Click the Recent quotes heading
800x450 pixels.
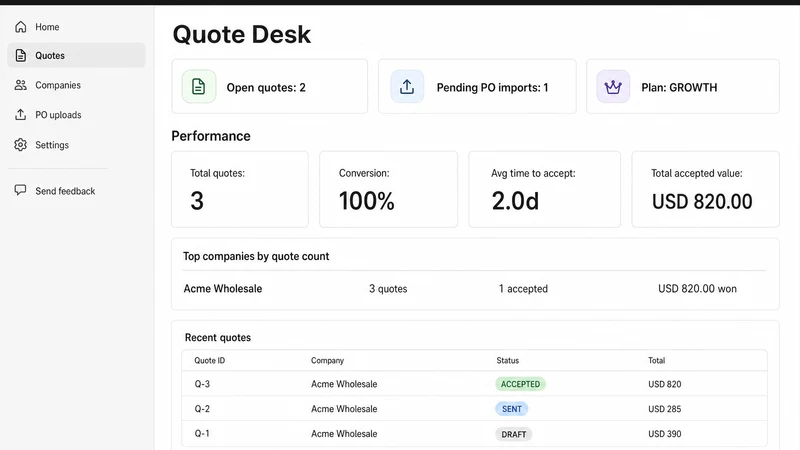coord(218,338)
